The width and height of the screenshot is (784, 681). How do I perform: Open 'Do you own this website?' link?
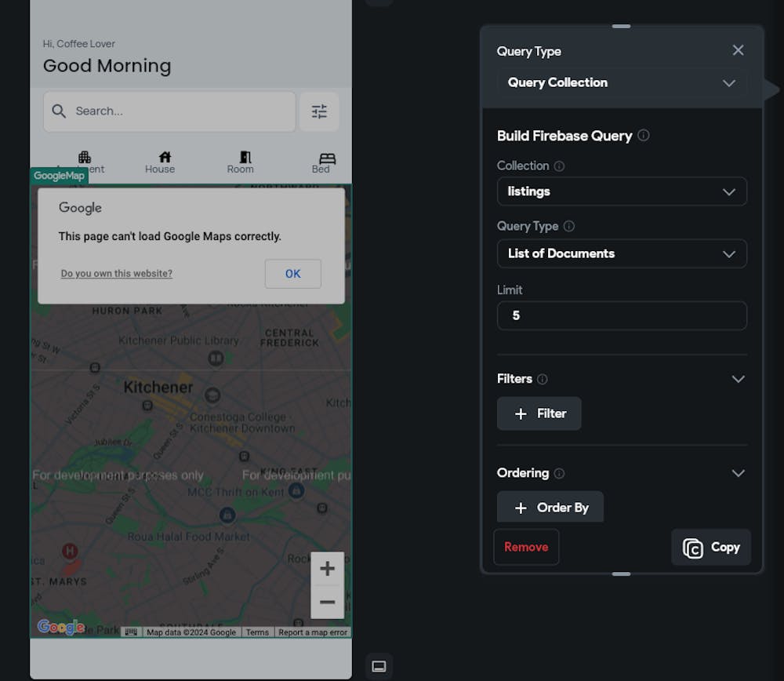117,273
